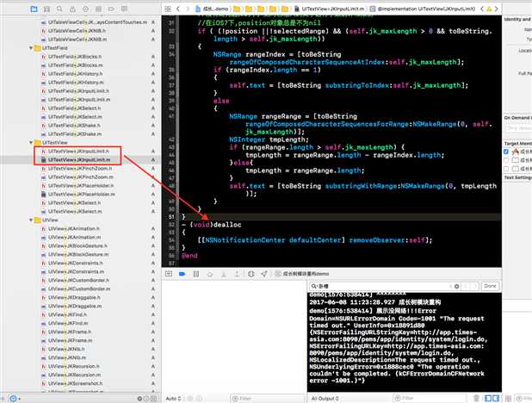Image resolution: width=532 pixels, height=403 pixels.
Task: Select file UIView+JKAnimation.h
Action: pyautogui.click(x=74, y=228)
